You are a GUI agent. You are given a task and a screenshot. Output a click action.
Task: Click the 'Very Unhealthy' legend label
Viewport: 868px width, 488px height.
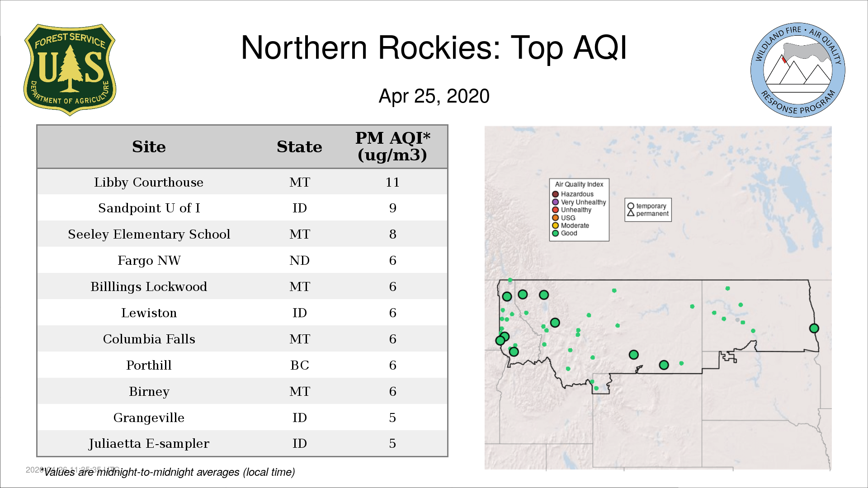point(584,202)
